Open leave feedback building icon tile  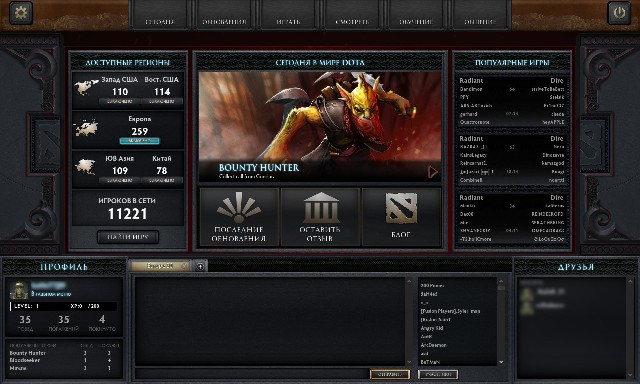pyautogui.click(x=320, y=217)
